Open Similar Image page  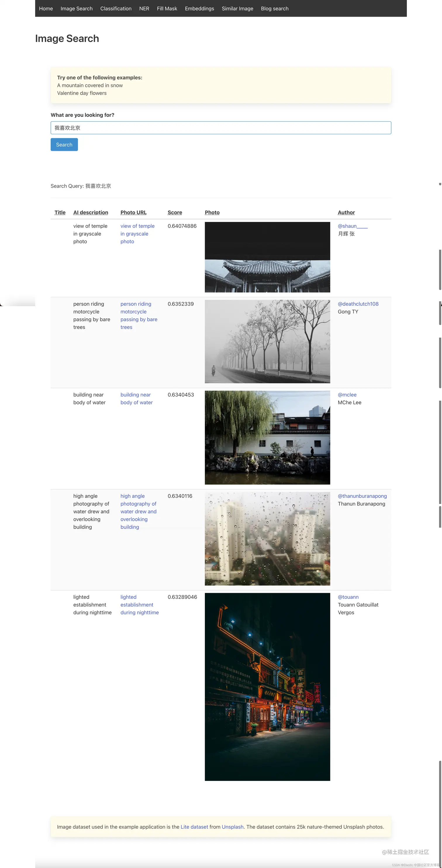coord(237,8)
